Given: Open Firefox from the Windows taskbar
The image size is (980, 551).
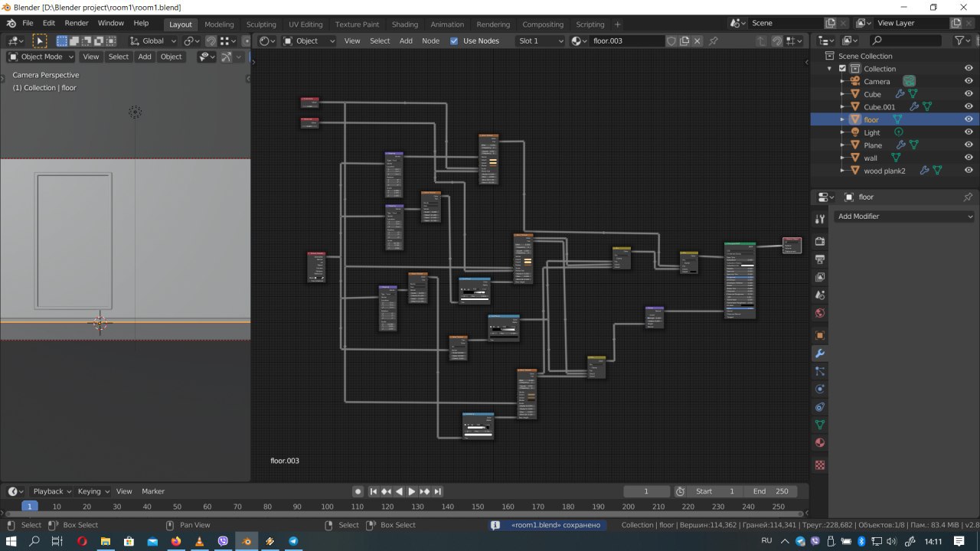Looking at the screenshot, I should pyautogui.click(x=175, y=541).
